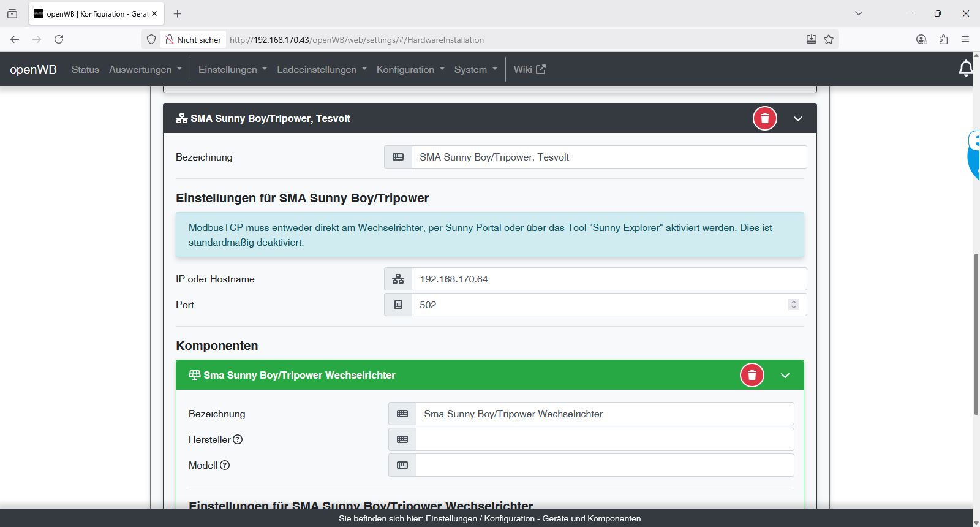Screen dimensions: 980x527
Task: Click into the empty Hersteller text field
Action: [605, 439]
